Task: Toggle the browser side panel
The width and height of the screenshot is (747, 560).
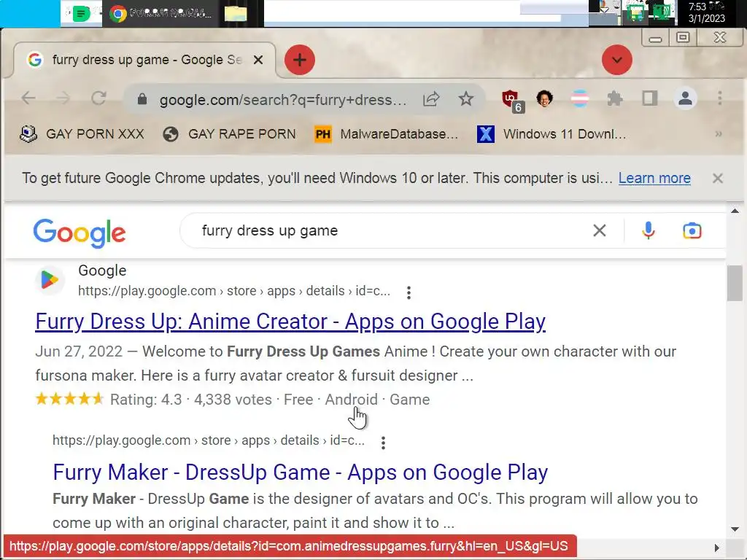Action: [650, 98]
